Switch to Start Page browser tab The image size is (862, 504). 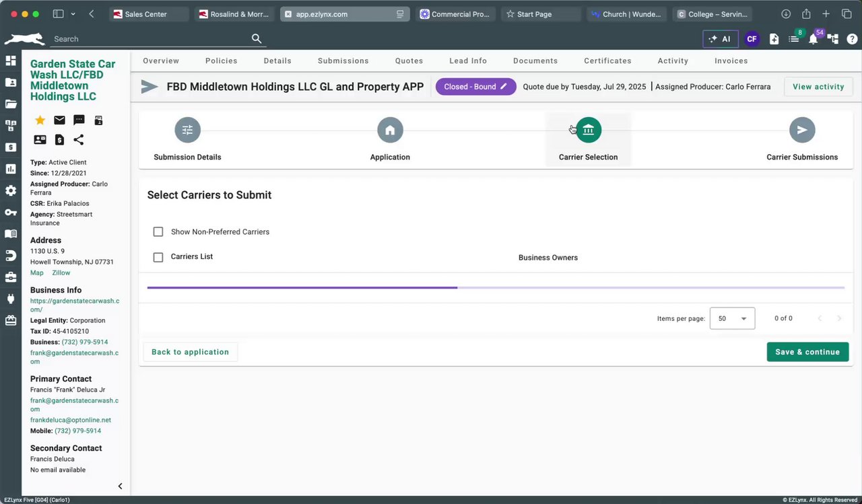coord(541,14)
